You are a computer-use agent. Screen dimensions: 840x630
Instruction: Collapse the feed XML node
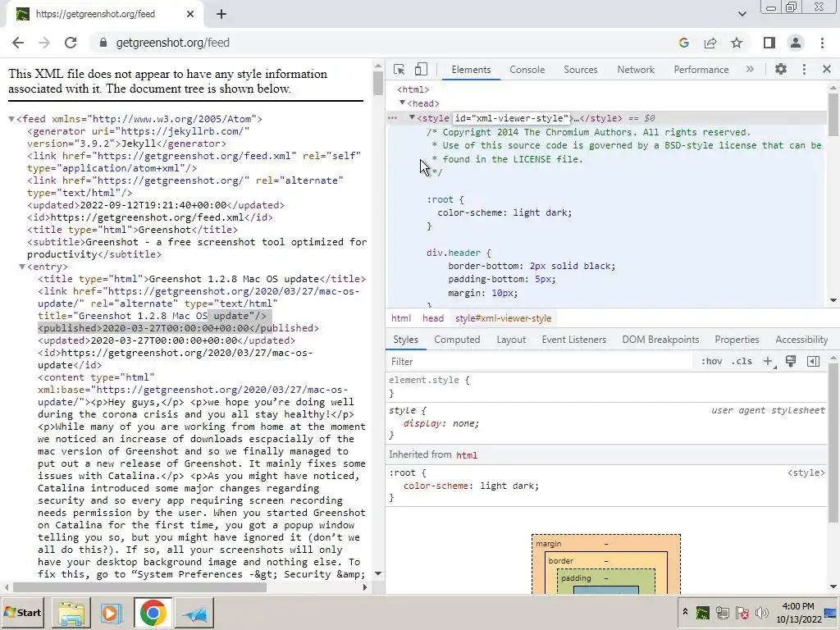(11, 119)
